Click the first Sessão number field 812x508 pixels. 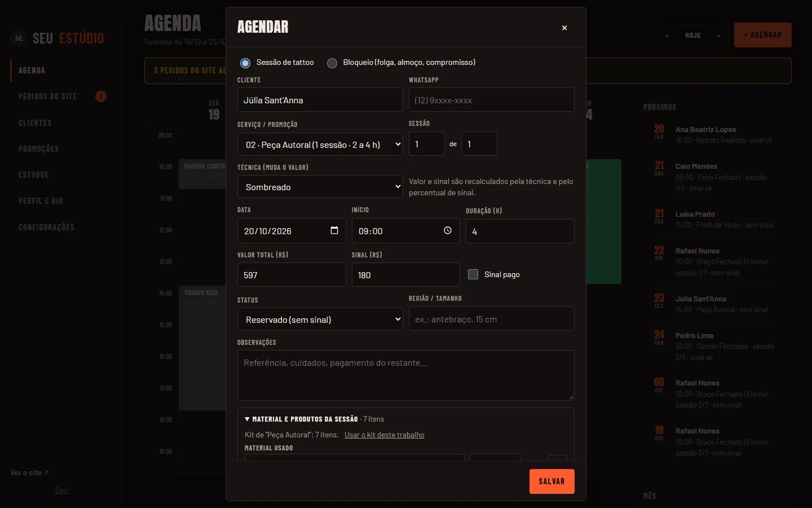[x=427, y=144]
